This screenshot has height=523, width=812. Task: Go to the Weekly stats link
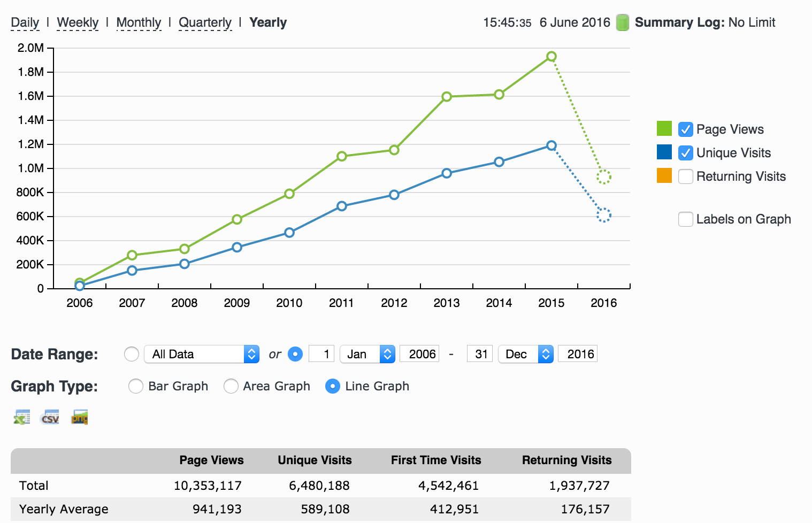click(78, 22)
